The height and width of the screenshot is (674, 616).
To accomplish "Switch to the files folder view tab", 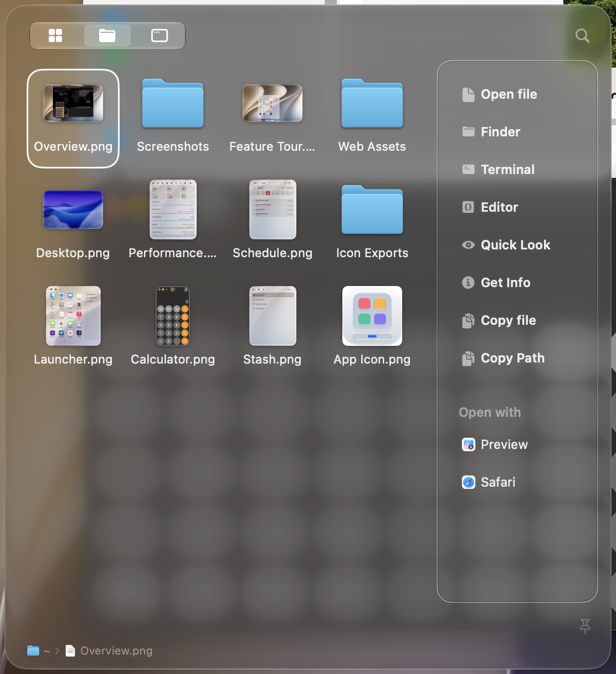I will point(107,35).
